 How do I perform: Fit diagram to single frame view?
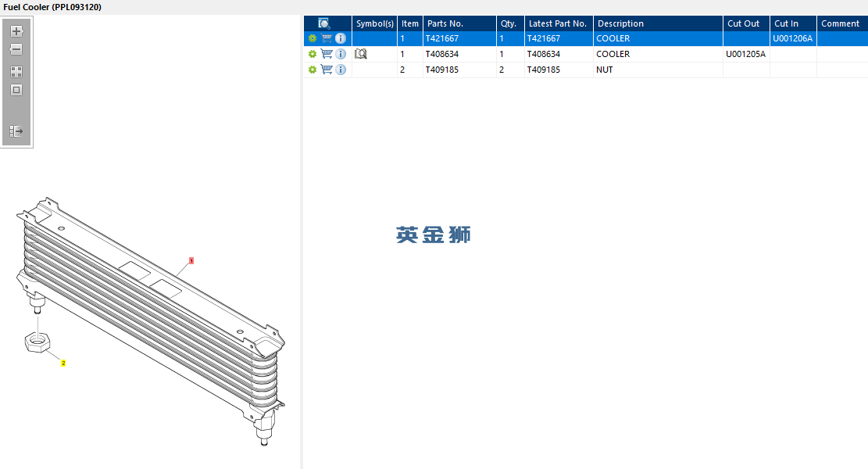tap(16, 90)
